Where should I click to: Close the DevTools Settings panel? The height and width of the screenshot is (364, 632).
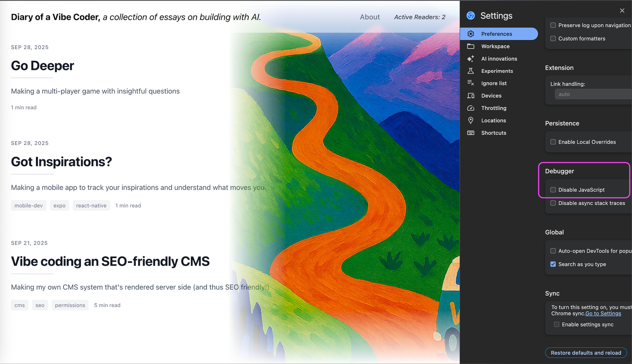click(622, 11)
